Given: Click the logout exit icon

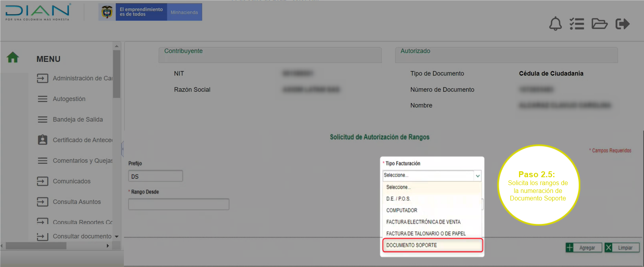Looking at the screenshot, I should pos(622,24).
